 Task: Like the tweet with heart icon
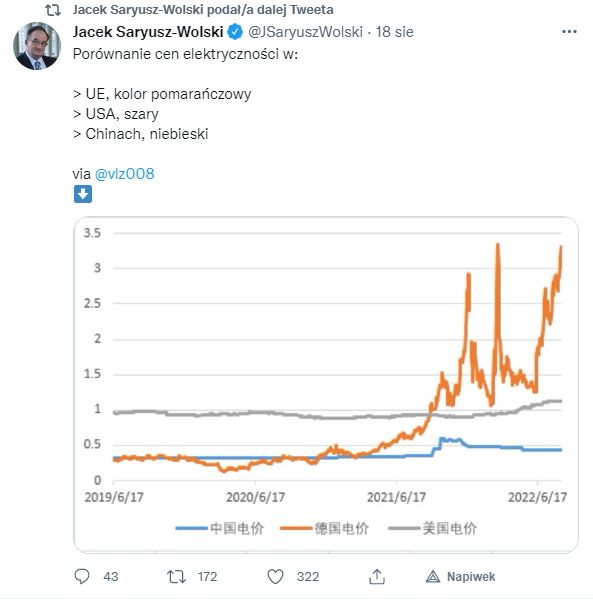click(x=275, y=577)
